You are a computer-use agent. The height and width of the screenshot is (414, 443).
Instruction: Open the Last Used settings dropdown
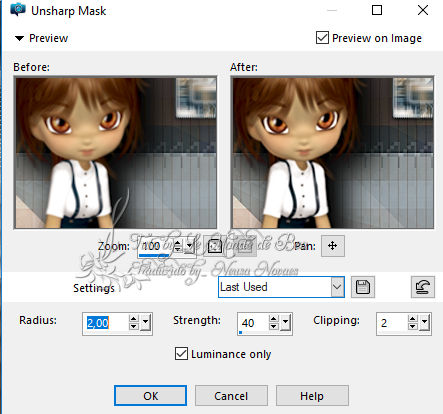[337, 287]
